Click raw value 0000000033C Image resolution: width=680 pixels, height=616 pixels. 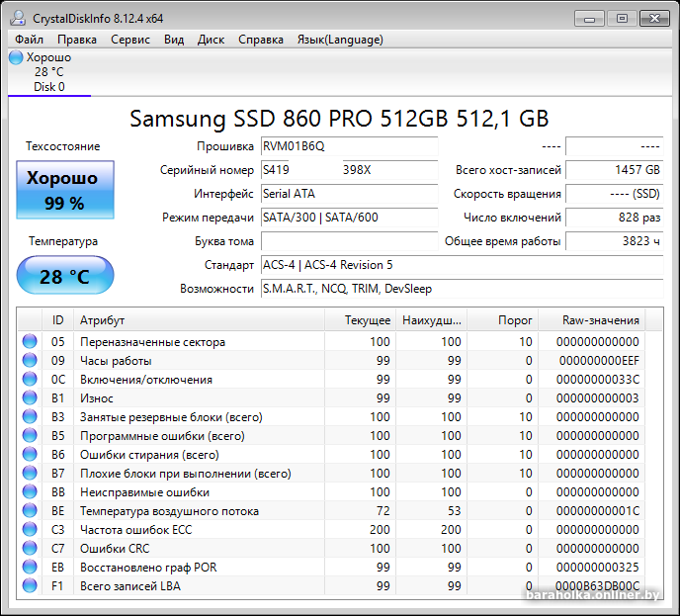(598, 379)
